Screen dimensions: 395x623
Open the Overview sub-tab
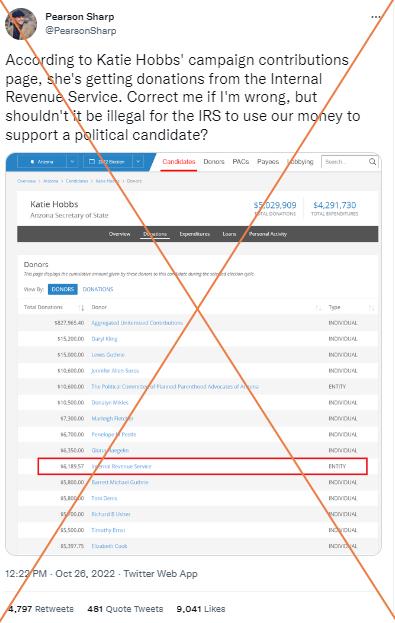click(x=120, y=234)
